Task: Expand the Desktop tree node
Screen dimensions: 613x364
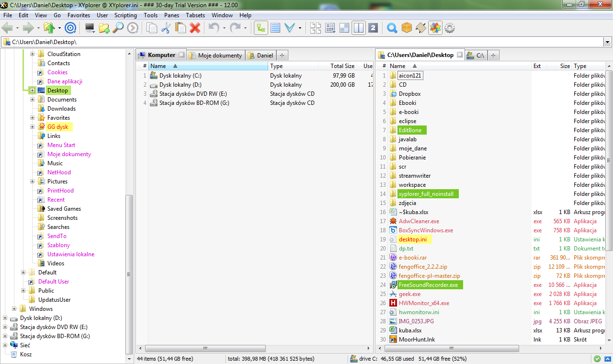Action: (32, 90)
